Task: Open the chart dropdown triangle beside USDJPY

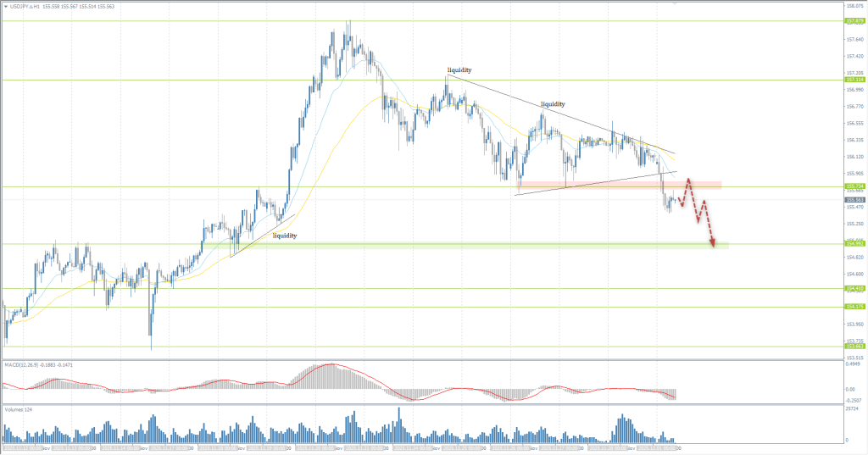Action: coord(5,5)
